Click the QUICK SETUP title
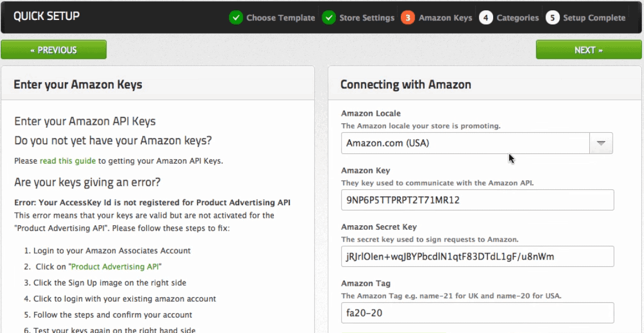 pos(47,16)
